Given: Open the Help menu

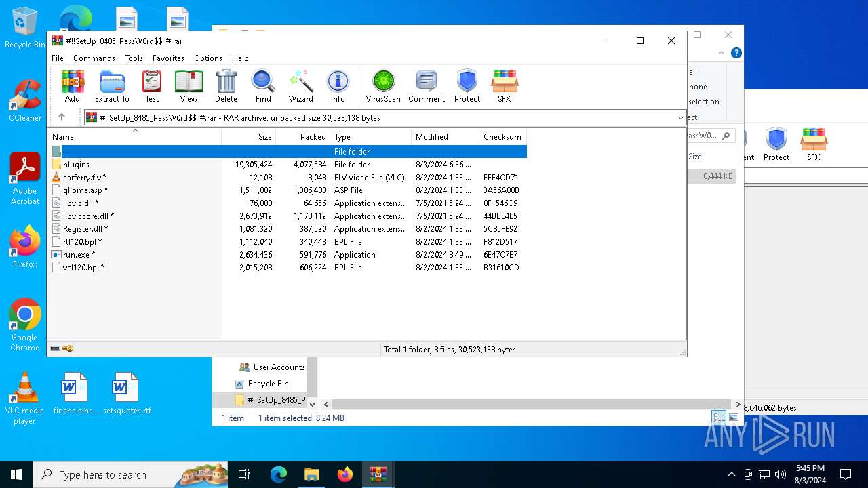Looking at the screenshot, I should (x=240, y=58).
